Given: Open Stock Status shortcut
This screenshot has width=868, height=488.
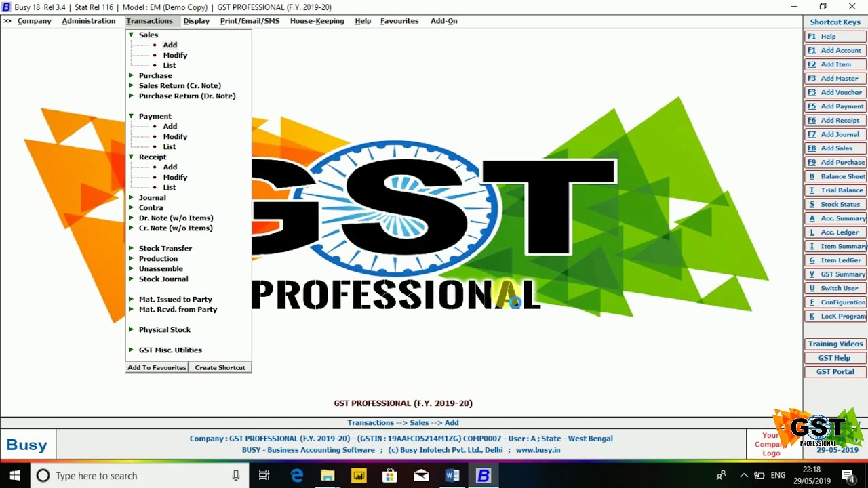Looking at the screenshot, I should click(835, 205).
